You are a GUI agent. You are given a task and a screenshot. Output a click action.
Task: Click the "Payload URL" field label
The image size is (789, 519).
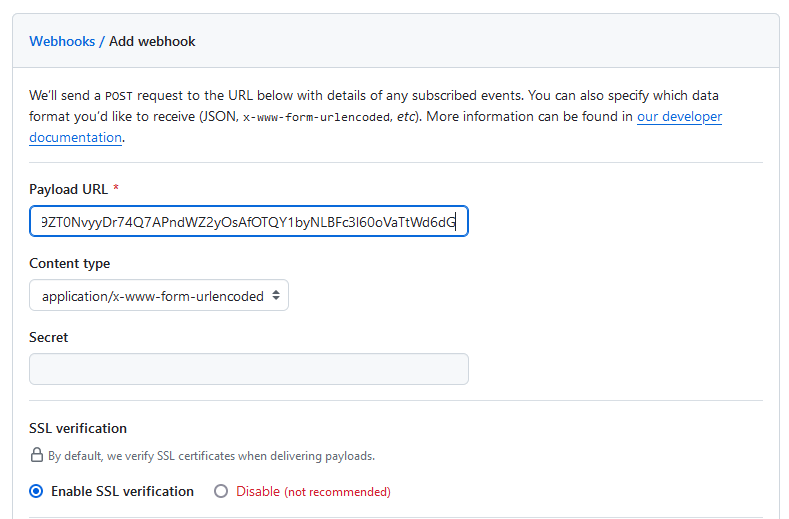click(x=68, y=190)
